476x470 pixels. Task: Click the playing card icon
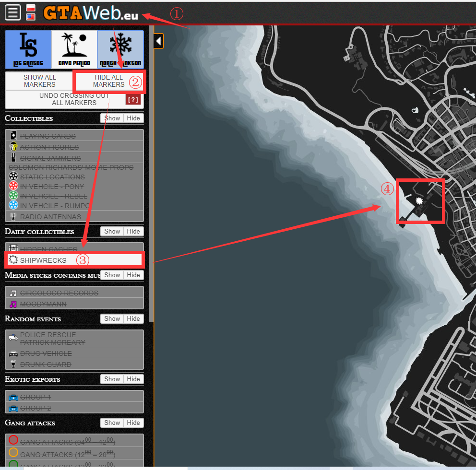pyautogui.click(x=13, y=135)
